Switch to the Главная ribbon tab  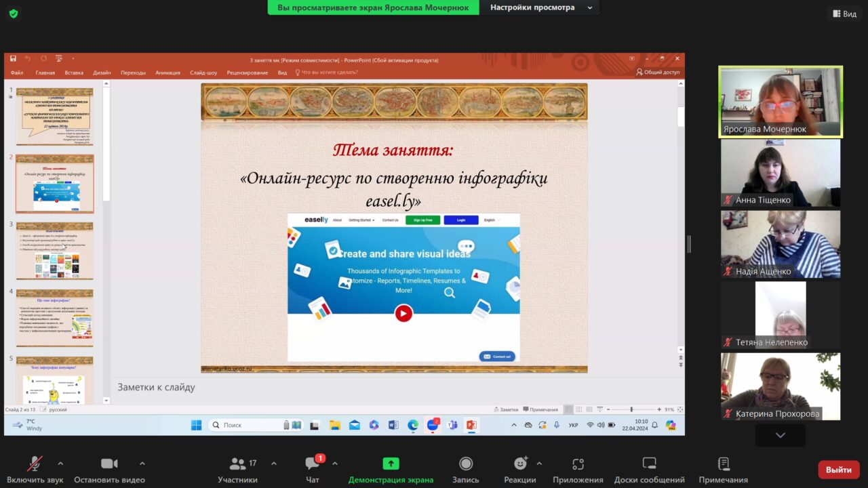[45, 73]
